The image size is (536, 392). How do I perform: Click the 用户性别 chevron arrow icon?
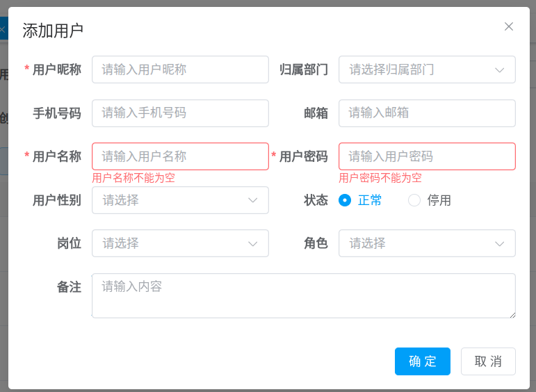pos(252,200)
